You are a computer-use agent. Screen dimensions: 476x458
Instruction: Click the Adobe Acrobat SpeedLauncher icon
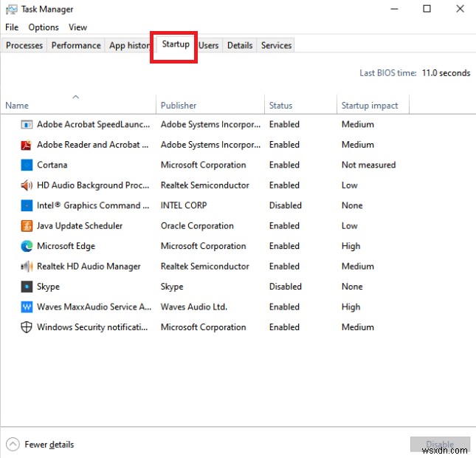point(27,124)
